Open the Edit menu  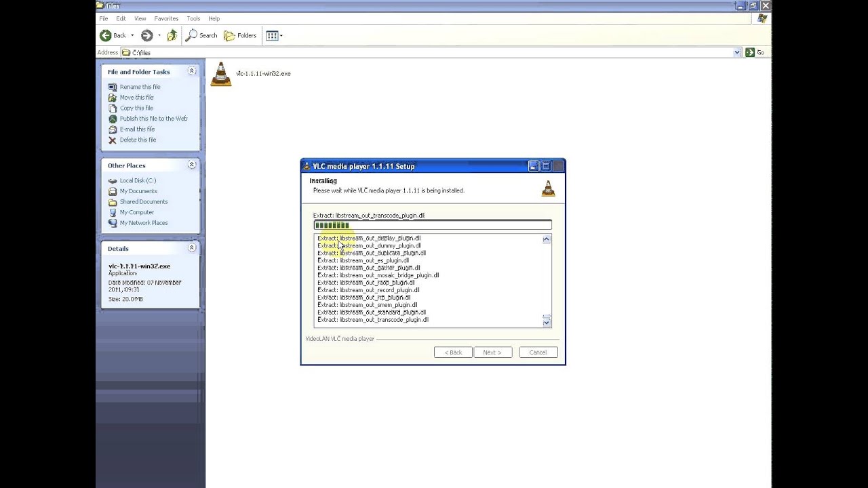click(121, 18)
